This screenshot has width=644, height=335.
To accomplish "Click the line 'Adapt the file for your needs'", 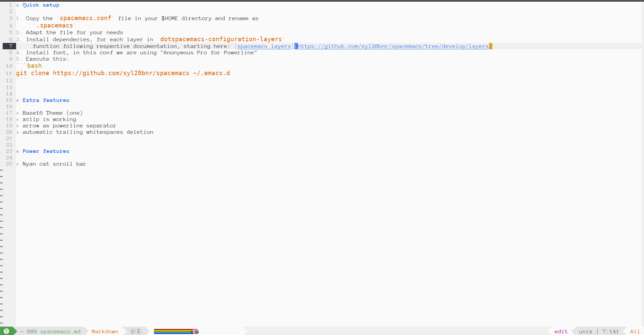I will (74, 33).
